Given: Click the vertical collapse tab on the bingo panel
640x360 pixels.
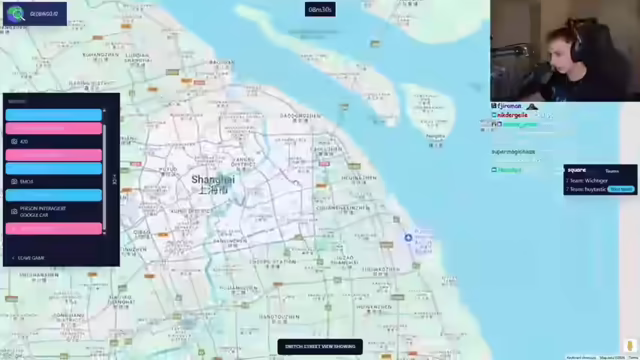Looking at the screenshot, I should pyautogui.click(x=114, y=180).
